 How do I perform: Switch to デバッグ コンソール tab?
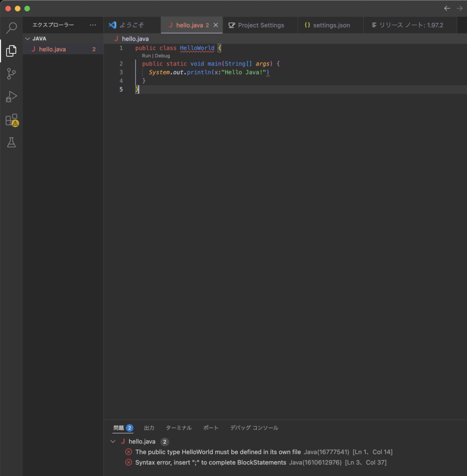(254, 428)
